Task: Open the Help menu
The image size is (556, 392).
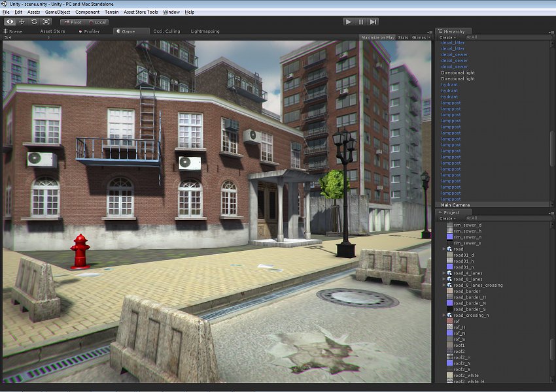Action: pyautogui.click(x=189, y=12)
